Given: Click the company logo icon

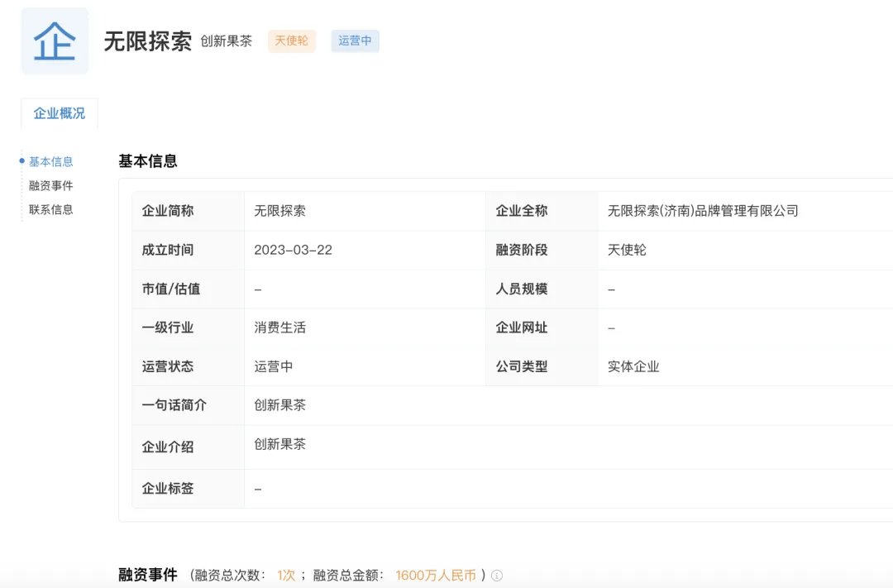Looking at the screenshot, I should pyautogui.click(x=55, y=41).
